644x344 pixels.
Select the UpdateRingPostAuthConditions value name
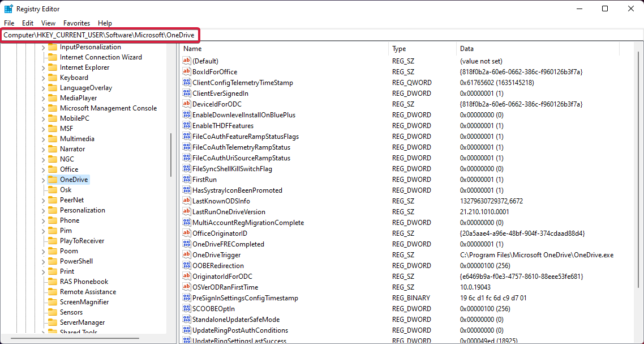[x=241, y=330]
